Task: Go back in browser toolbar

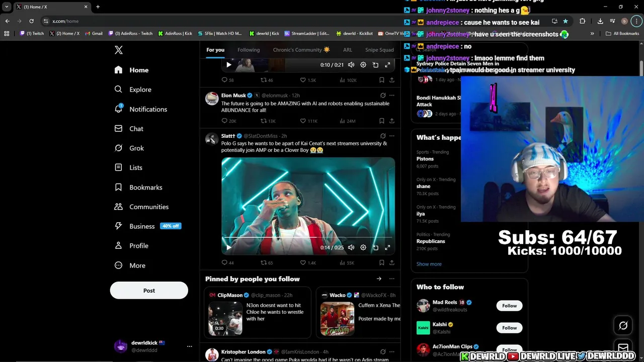Action: click(x=7, y=21)
